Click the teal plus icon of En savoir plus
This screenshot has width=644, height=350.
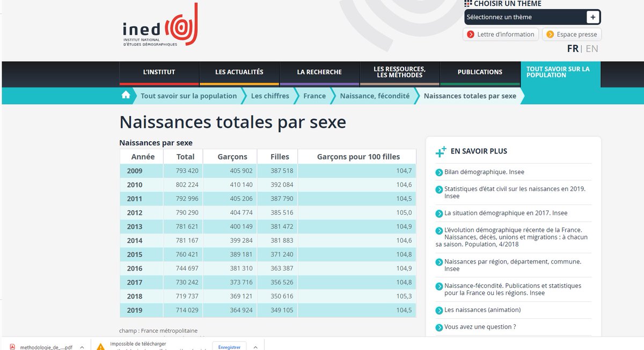pos(441,151)
